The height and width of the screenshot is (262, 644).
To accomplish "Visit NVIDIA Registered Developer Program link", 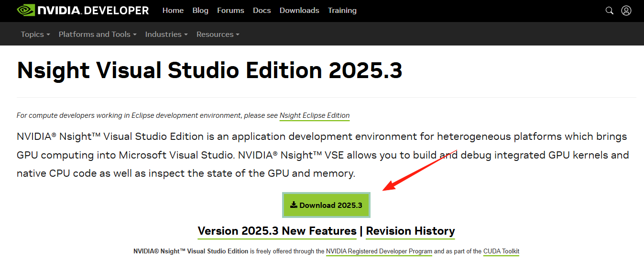I will coord(379,251).
